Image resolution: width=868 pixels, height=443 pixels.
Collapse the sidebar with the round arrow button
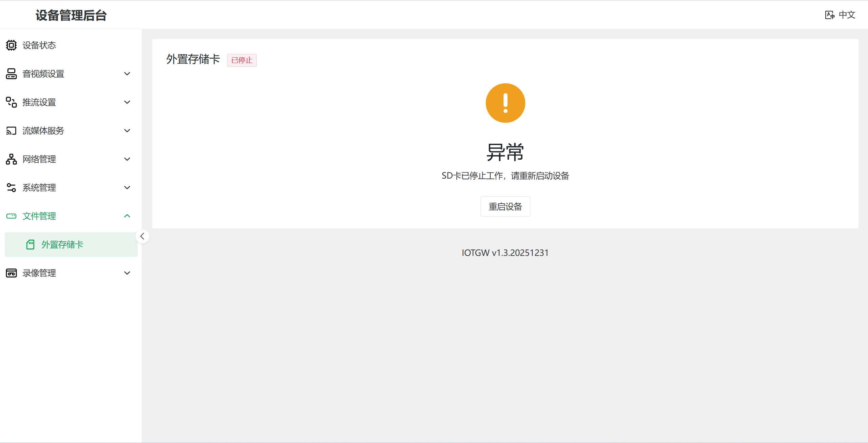coord(142,236)
